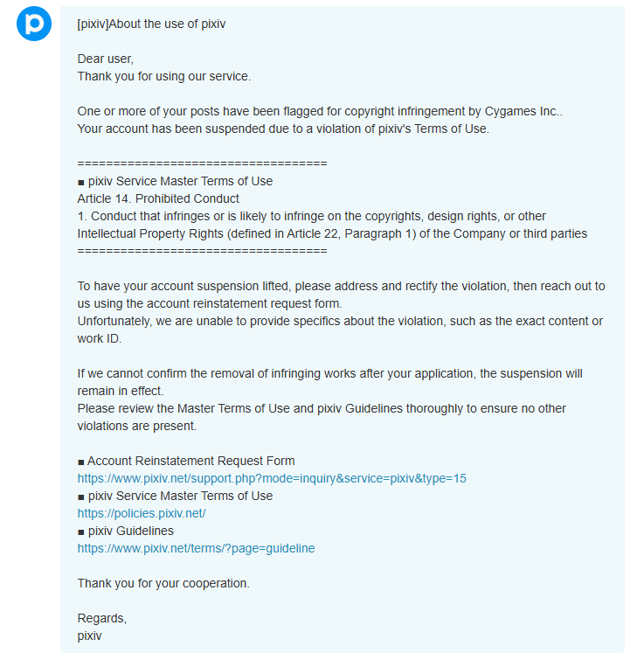The height and width of the screenshot is (660, 644).
Task: Click the "Thank you for your cooperation." line
Action: [x=163, y=583]
